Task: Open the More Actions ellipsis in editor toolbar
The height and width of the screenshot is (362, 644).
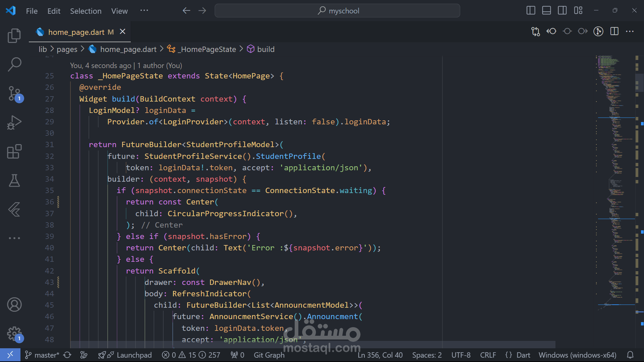Action: pos(630,31)
